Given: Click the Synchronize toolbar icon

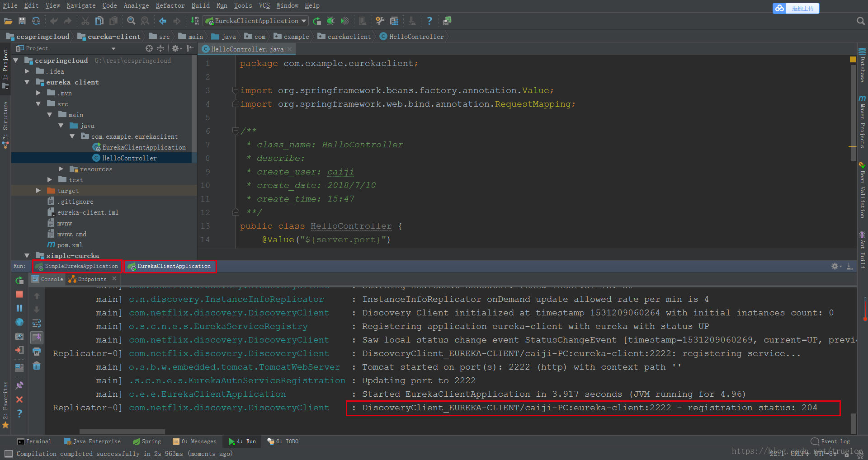Looking at the screenshot, I should point(36,21).
